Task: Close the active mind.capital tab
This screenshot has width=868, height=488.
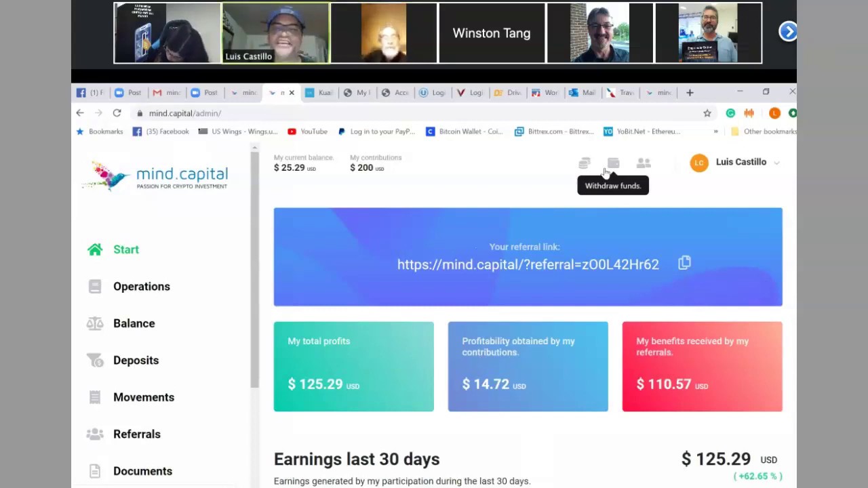Action: (292, 93)
